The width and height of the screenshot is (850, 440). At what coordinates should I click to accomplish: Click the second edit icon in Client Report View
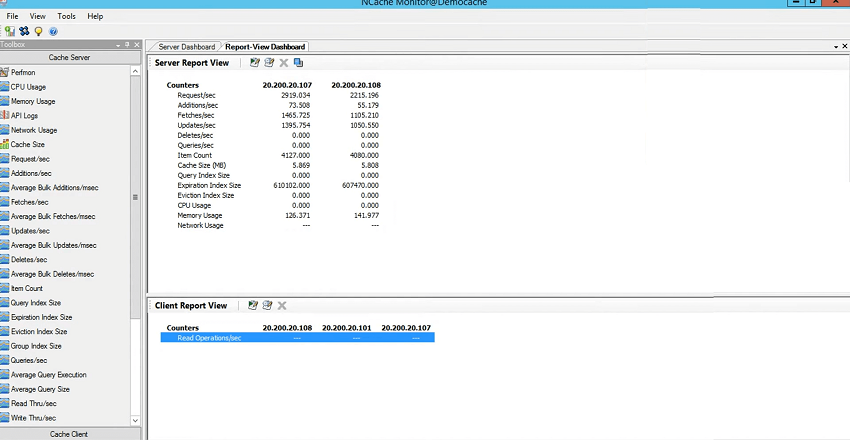point(267,306)
